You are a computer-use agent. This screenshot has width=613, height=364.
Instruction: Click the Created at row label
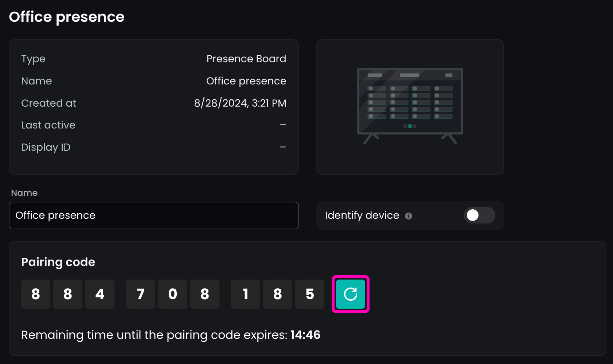pyautogui.click(x=48, y=103)
